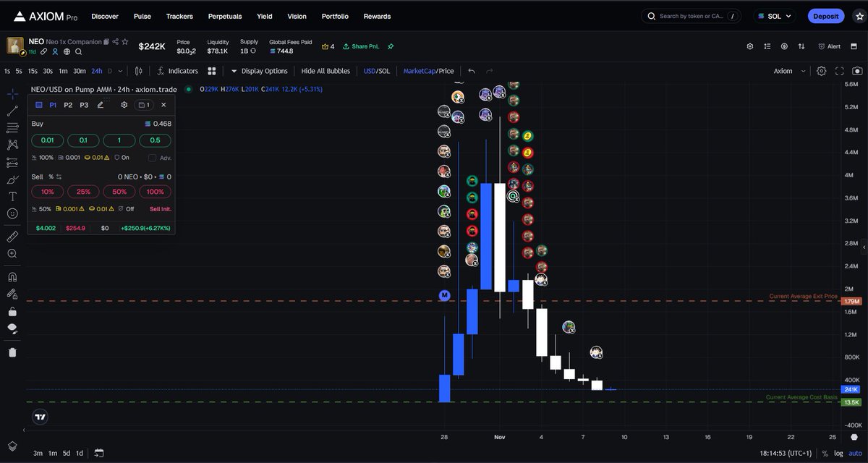
Task: Click Sell Init. link
Action: pyautogui.click(x=161, y=209)
